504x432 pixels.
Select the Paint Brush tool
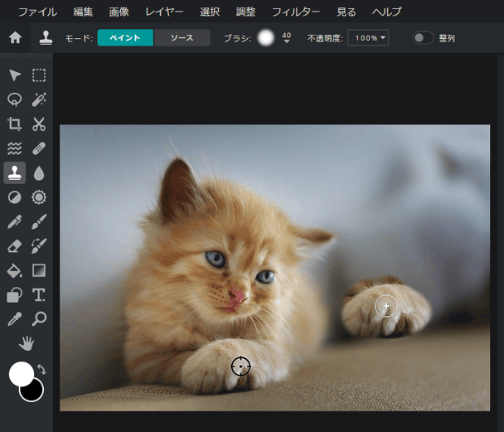pos(39,221)
